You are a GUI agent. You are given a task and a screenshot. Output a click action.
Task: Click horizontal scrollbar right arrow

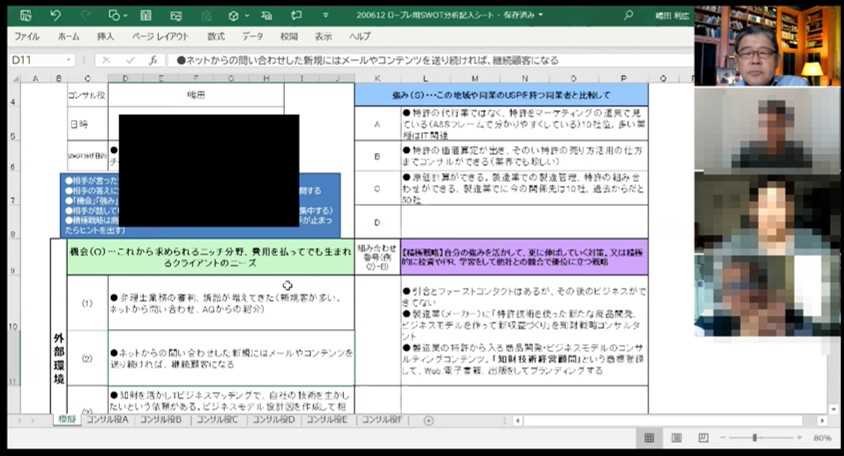coord(822,420)
